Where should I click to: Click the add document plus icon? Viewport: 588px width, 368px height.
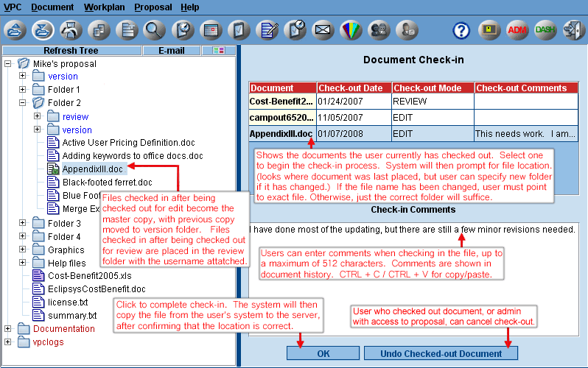tap(127, 30)
